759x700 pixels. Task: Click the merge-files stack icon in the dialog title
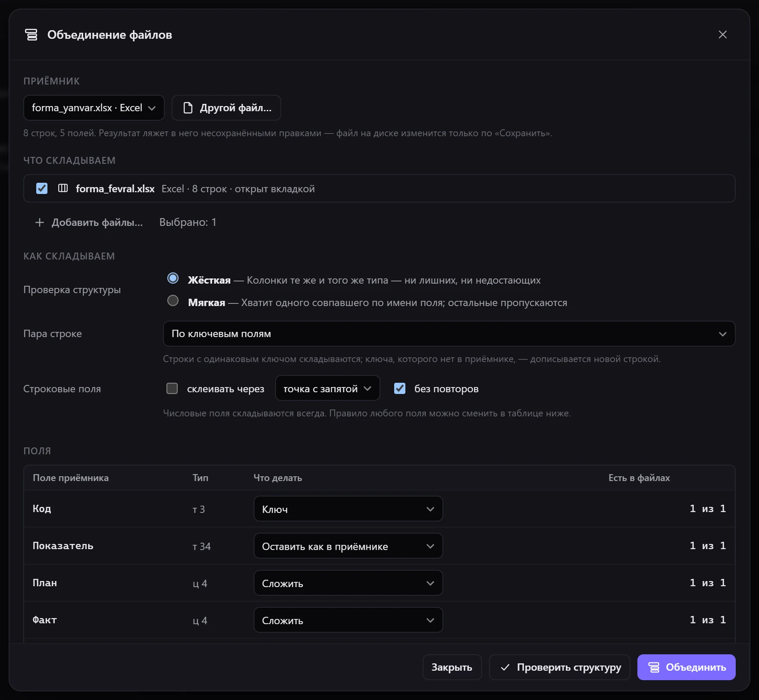(31, 34)
